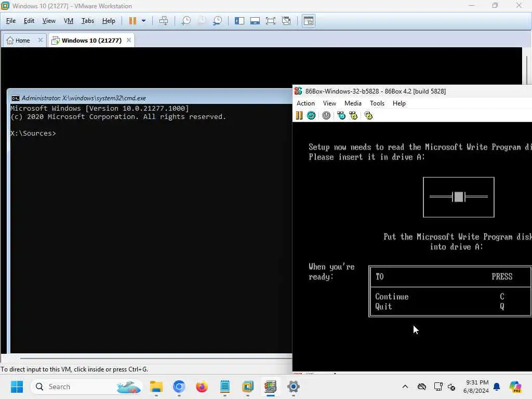The image size is (532, 399).
Task: Click the OneDrive cloud tray icon
Action: click(x=422, y=387)
